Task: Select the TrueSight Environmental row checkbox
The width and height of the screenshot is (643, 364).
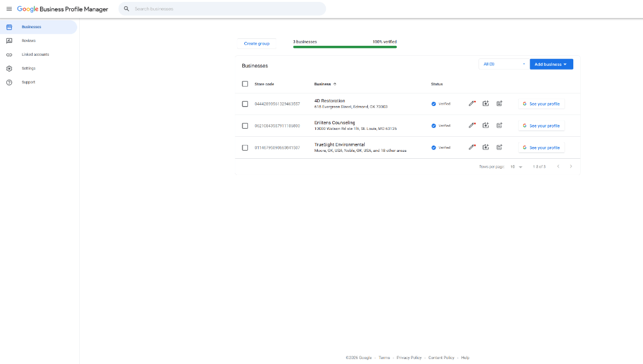Action: click(245, 147)
